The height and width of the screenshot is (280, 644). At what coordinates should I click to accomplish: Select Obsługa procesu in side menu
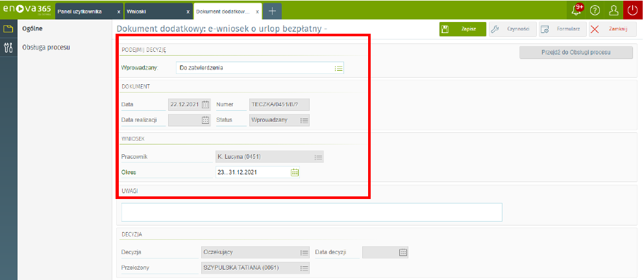(46, 47)
